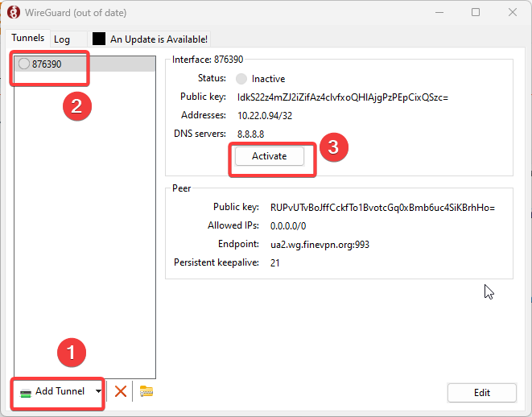This screenshot has width=532, height=417.
Task: Remove the selected tunnel with red X
Action: (121, 391)
